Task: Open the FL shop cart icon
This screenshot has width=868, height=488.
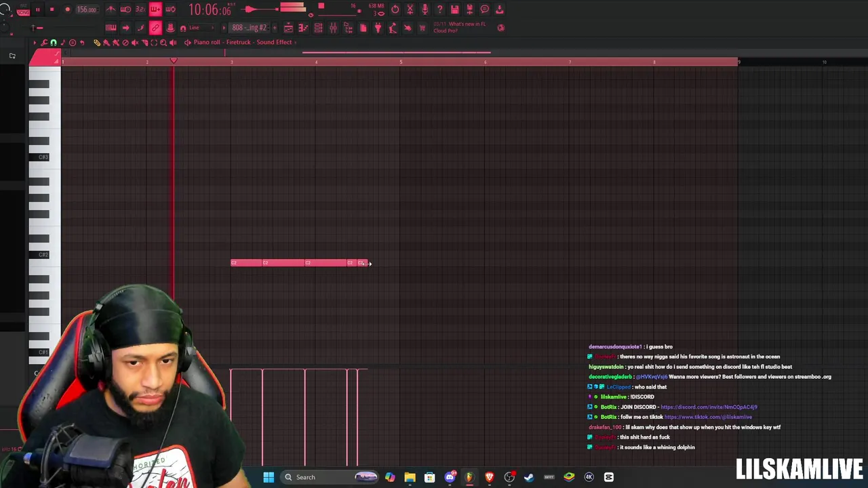Action: coord(422,28)
